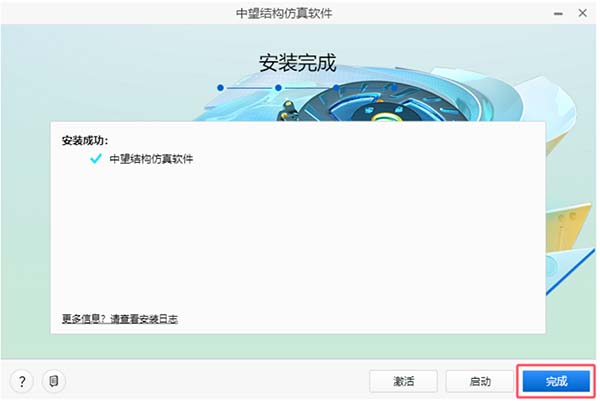Open help with the question mark icon
The height and width of the screenshot is (401, 600).
coord(22,381)
